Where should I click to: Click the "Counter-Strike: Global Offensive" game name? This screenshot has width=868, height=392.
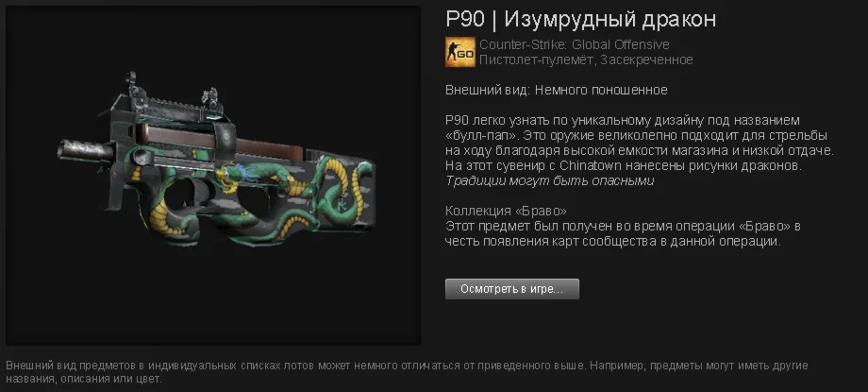coord(574,44)
